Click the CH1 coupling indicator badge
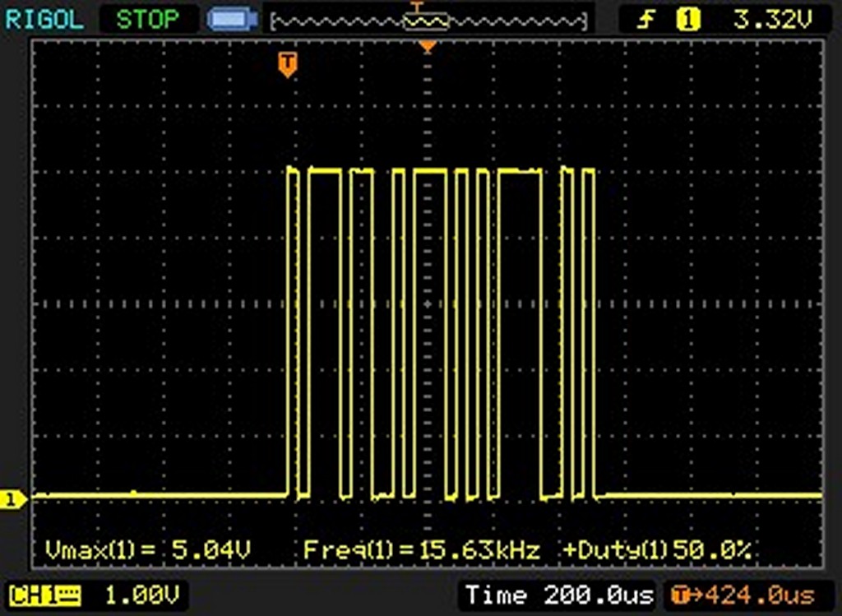The width and height of the screenshot is (842, 616). click(x=44, y=595)
